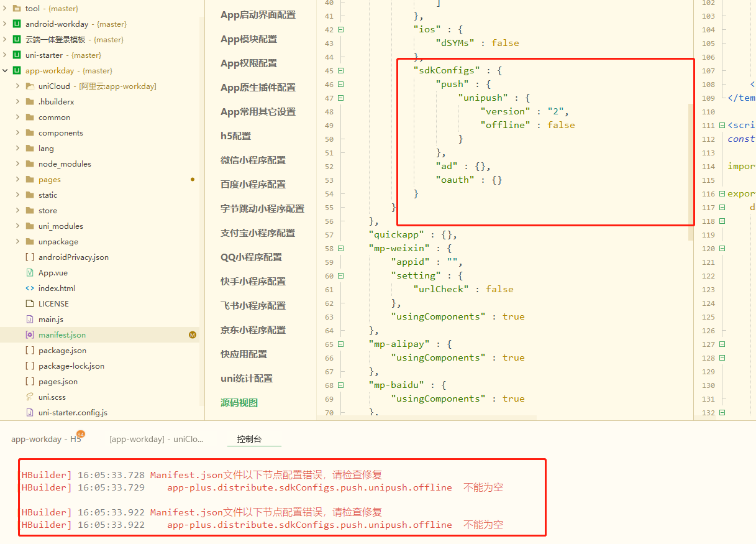Fold the mp-weixin block at line 58

[x=340, y=249]
